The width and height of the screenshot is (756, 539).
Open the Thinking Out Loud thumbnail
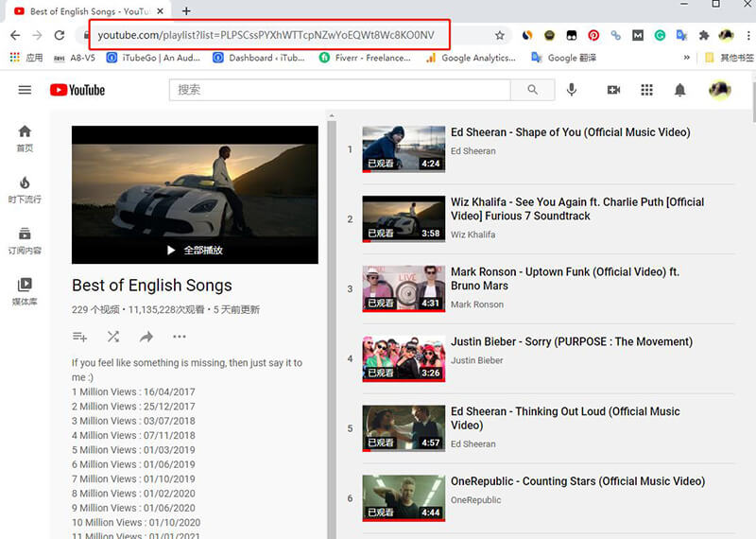(404, 428)
